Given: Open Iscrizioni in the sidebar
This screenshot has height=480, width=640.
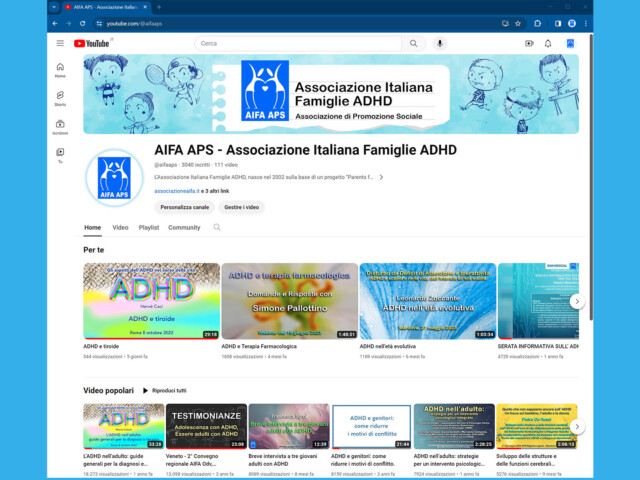Looking at the screenshot, I should (60, 127).
